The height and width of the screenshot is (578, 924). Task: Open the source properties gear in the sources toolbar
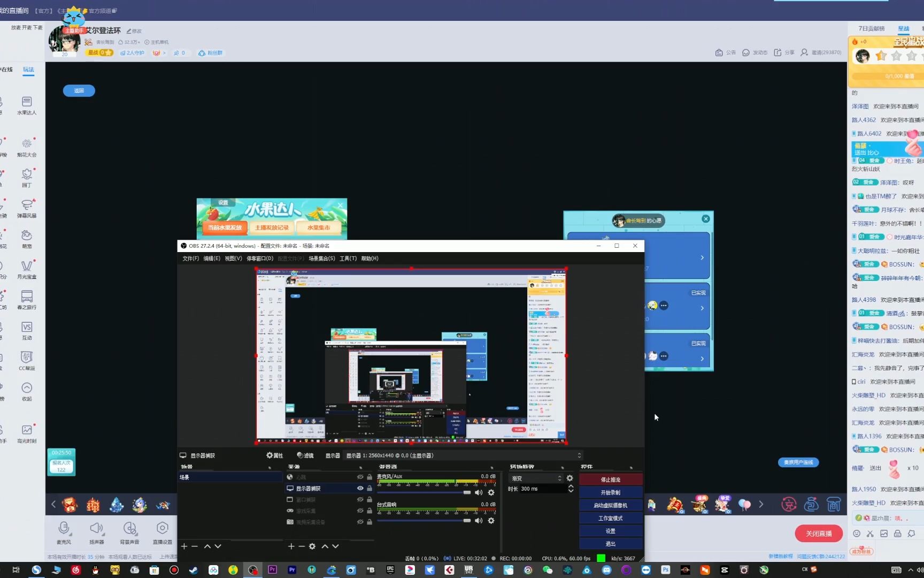[x=312, y=546]
